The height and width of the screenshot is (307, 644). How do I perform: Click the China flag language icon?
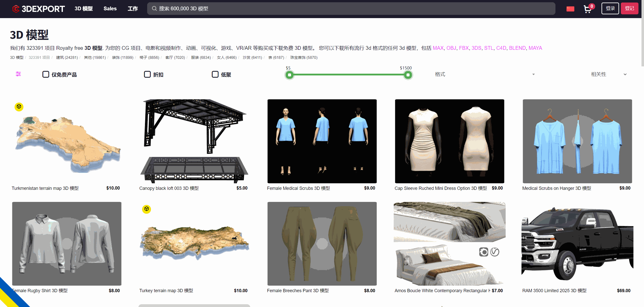click(570, 8)
